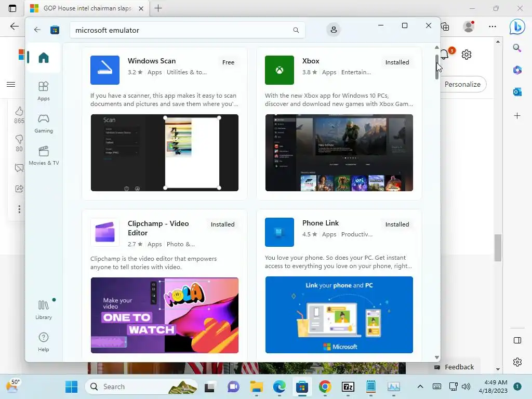Open the page settings gear in Edge
This screenshot has width=532, height=399.
point(467,55)
